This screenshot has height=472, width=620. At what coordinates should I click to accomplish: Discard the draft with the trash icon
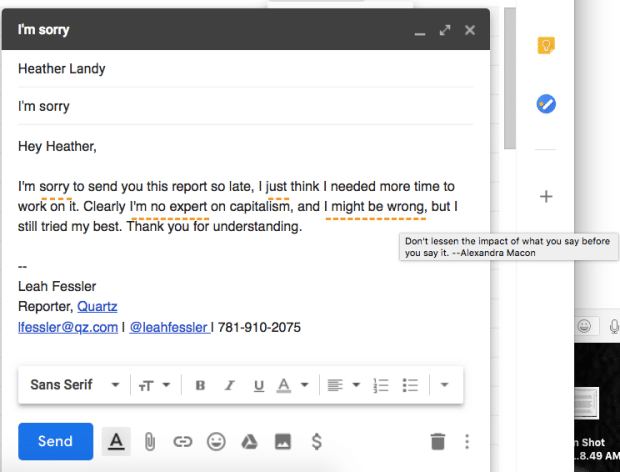436,441
